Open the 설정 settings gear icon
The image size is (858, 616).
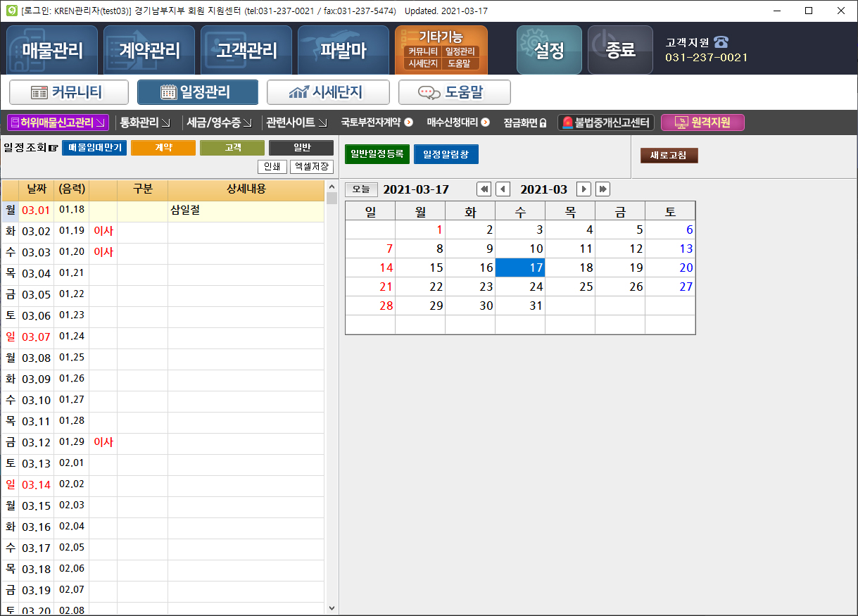tap(549, 49)
